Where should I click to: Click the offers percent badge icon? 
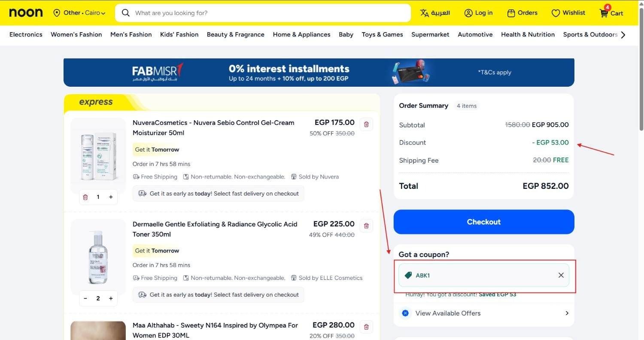(x=405, y=313)
